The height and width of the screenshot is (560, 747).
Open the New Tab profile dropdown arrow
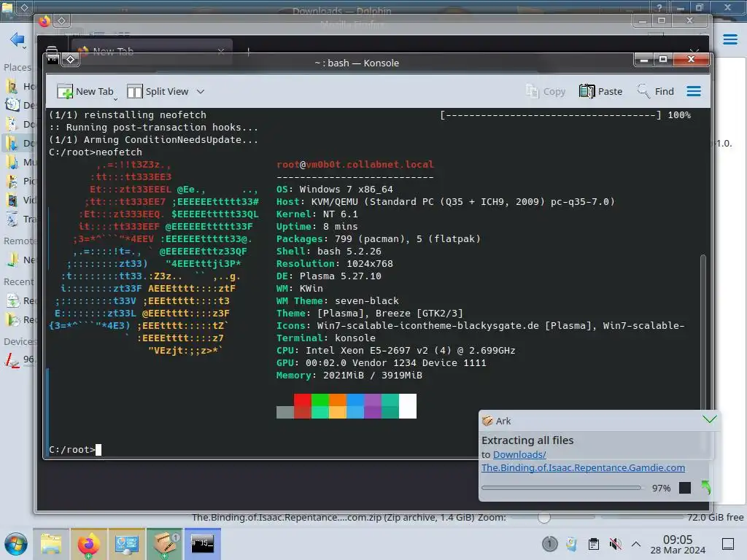pos(115,99)
